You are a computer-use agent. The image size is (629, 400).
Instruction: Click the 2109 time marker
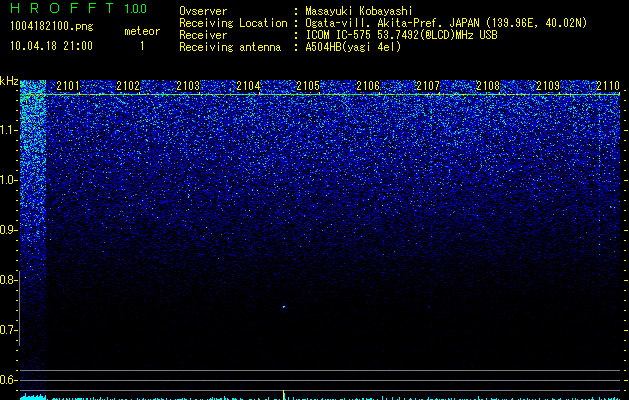click(x=548, y=85)
